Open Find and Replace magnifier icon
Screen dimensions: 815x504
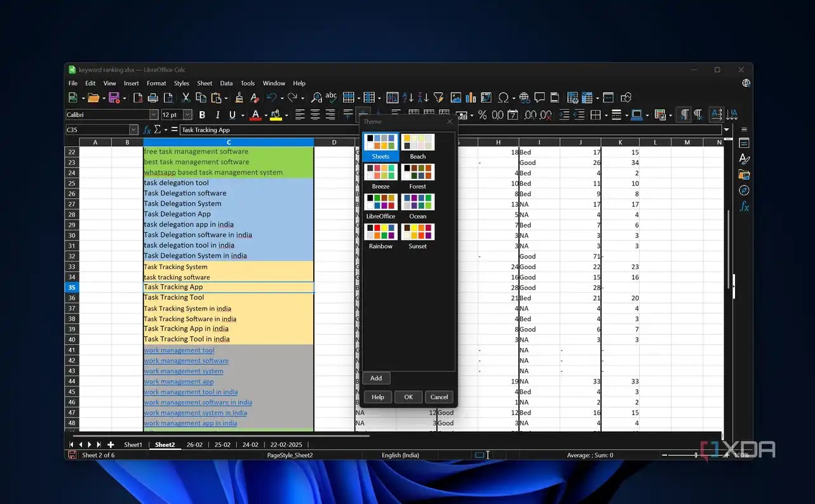point(316,98)
